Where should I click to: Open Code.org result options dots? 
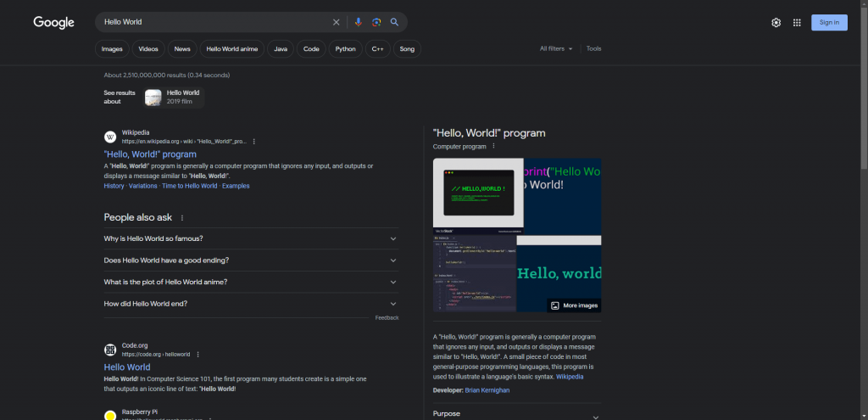coord(198,355)
